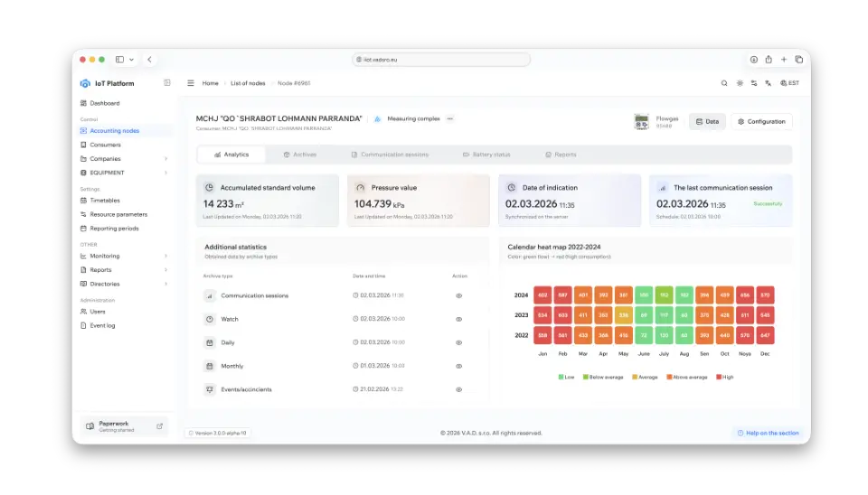Click the High legend swatch
The image size is (868, 495).
719,378
